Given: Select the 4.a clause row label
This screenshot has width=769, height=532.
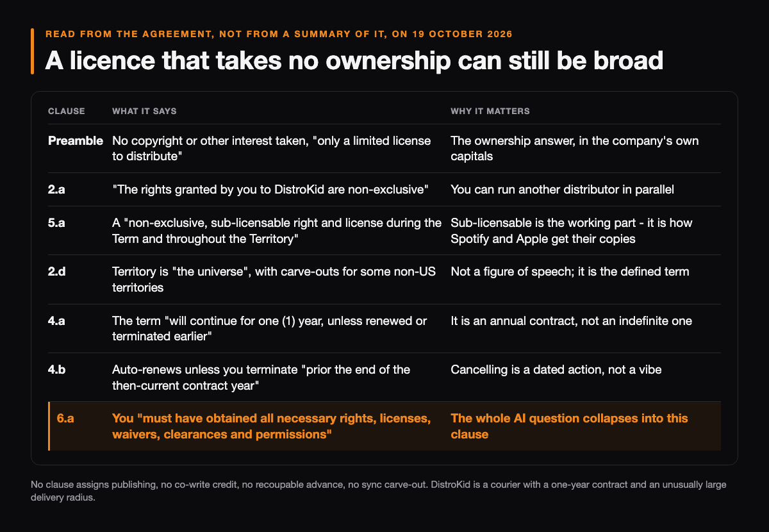Looking at the screenshot, I should pyautogui.click(x=57, y=320).
